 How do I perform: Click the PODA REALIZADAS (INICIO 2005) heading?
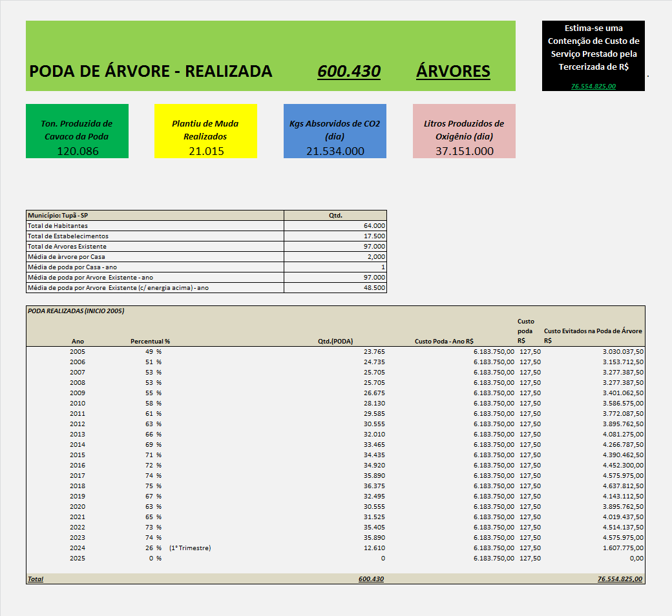[76, 311]
